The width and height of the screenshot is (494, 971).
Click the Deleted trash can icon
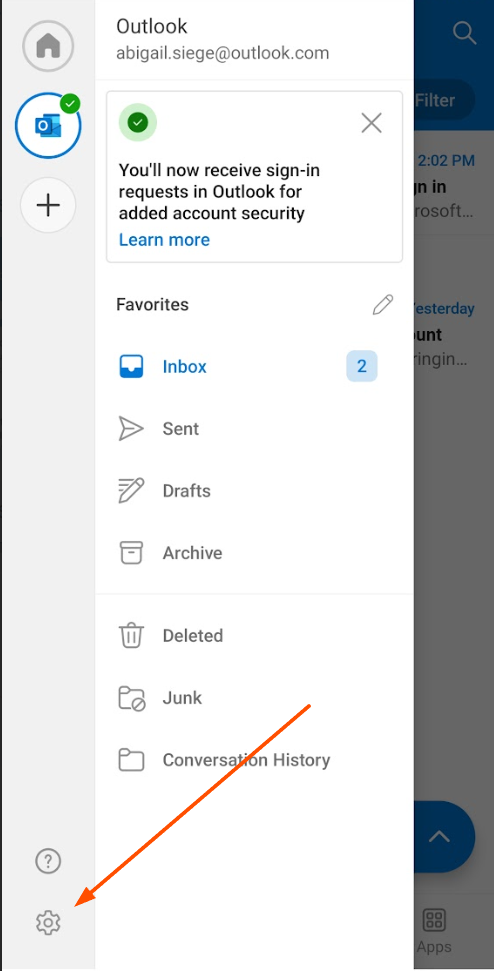click(x=131, y=635)
